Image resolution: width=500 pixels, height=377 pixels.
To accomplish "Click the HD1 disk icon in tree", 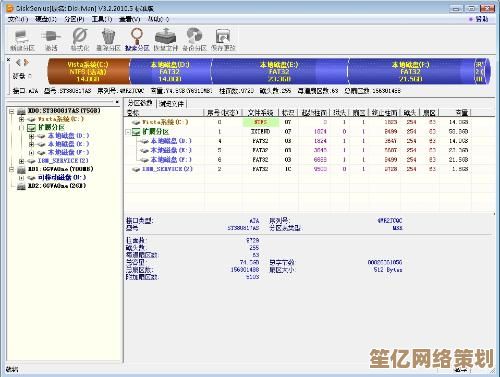I will point(21,170).
